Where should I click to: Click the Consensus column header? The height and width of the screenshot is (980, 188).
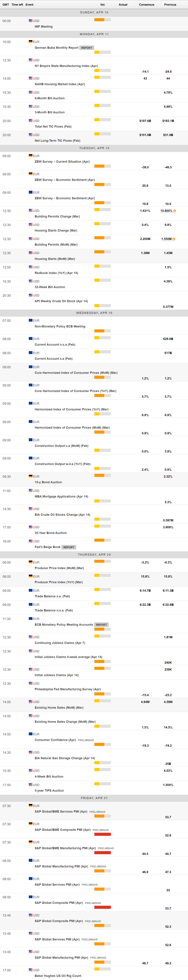tap(146, 5)
